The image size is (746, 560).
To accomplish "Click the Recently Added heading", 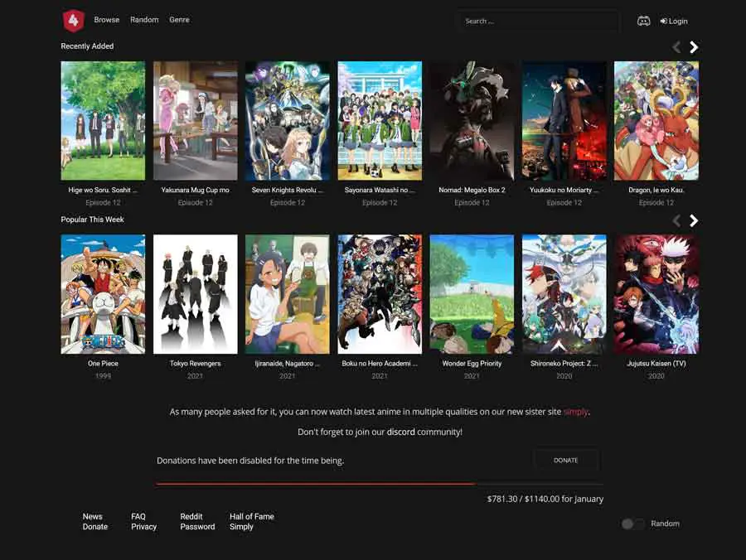I will pyautogui.click(x=87, y=46).
